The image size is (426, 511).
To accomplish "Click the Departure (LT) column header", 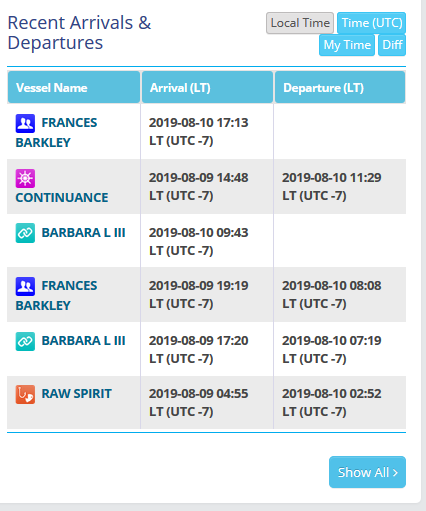I will click(x=340, y=87).
